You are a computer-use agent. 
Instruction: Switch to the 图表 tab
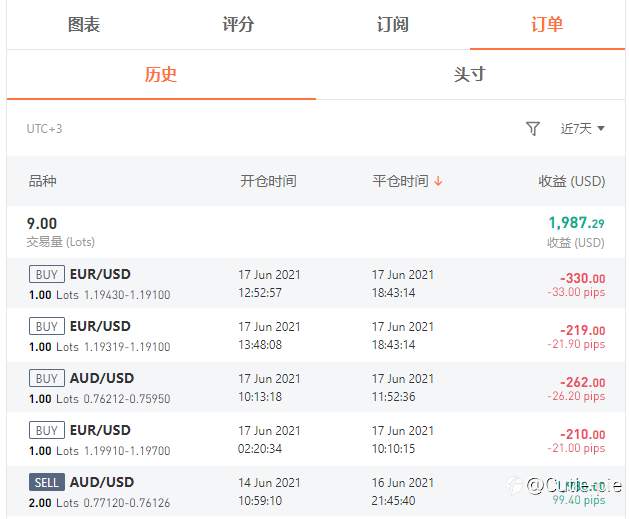point(84,24)
